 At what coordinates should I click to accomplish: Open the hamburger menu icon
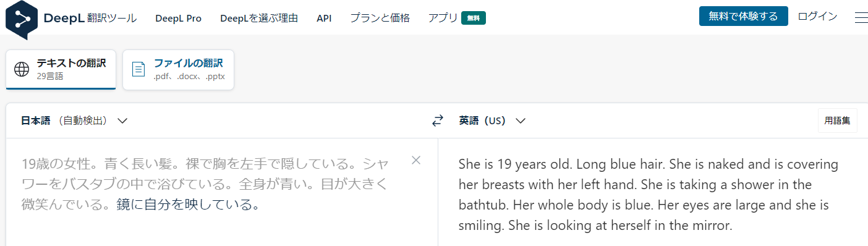click(x=861, y=17)
